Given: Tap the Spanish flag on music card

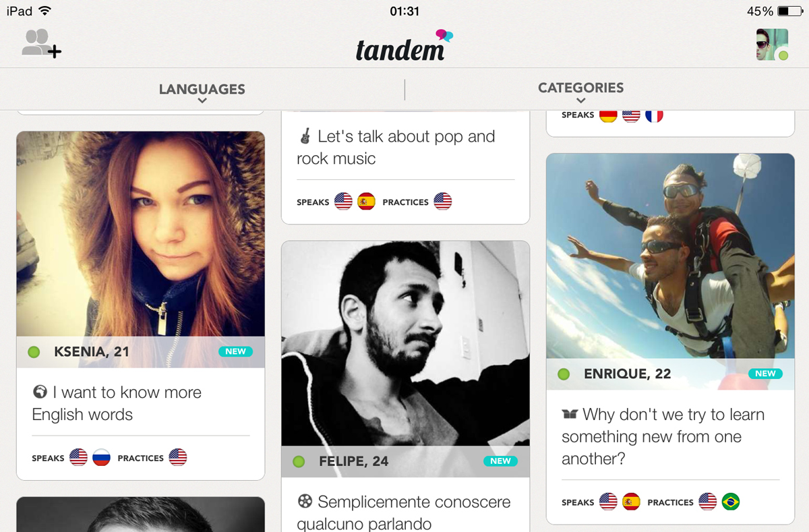Looking at the screenshot, I should 366,201.
